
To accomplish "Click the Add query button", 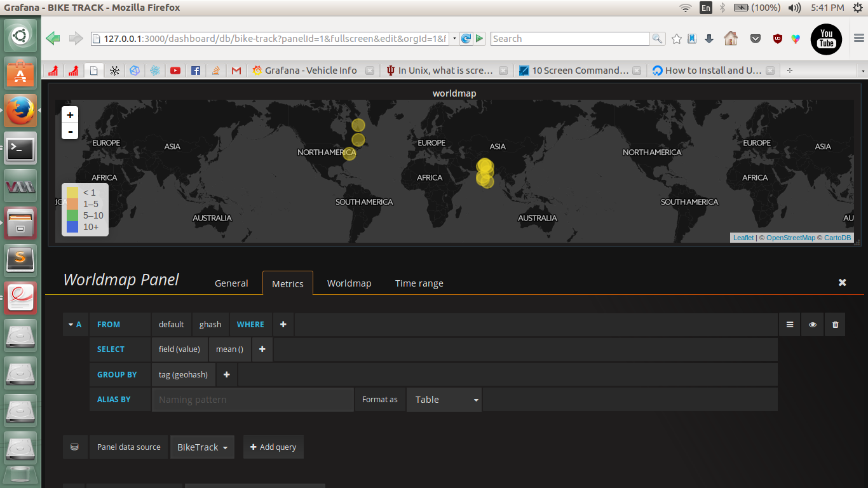I will point(273,447).
